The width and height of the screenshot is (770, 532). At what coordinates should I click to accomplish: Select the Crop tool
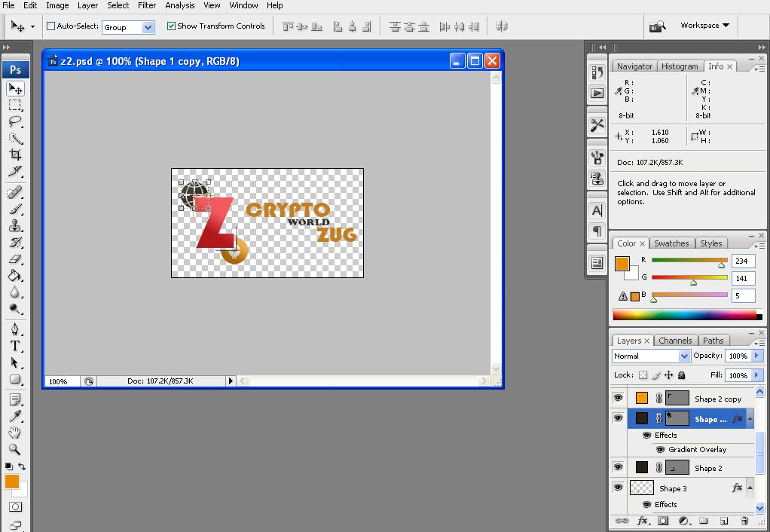point(15,154)
